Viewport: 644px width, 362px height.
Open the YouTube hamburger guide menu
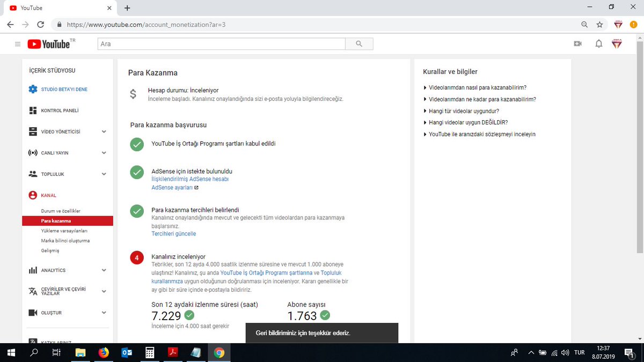point(18,44)
